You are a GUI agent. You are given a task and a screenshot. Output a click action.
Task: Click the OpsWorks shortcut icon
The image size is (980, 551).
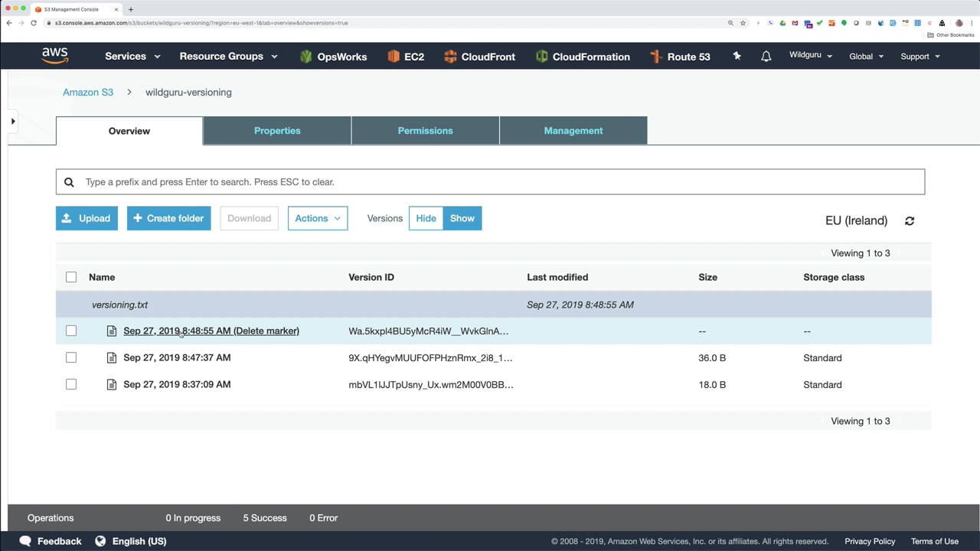pos(306,56)
